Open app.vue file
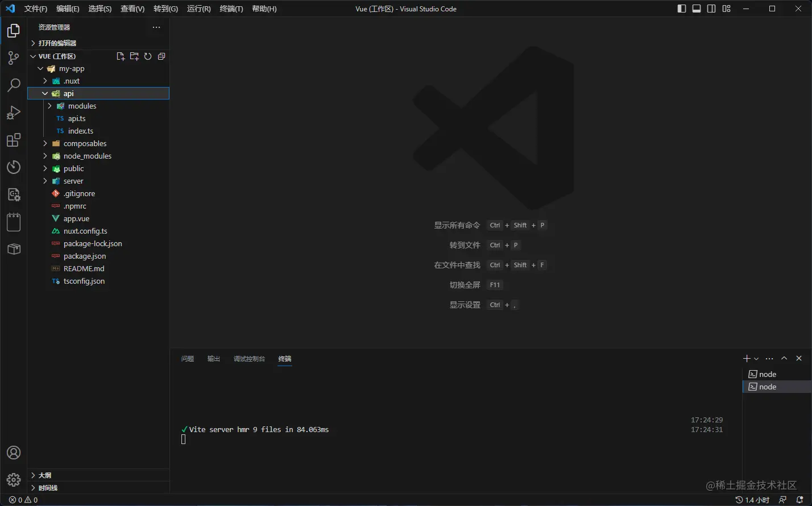 (x=99, y=219)
